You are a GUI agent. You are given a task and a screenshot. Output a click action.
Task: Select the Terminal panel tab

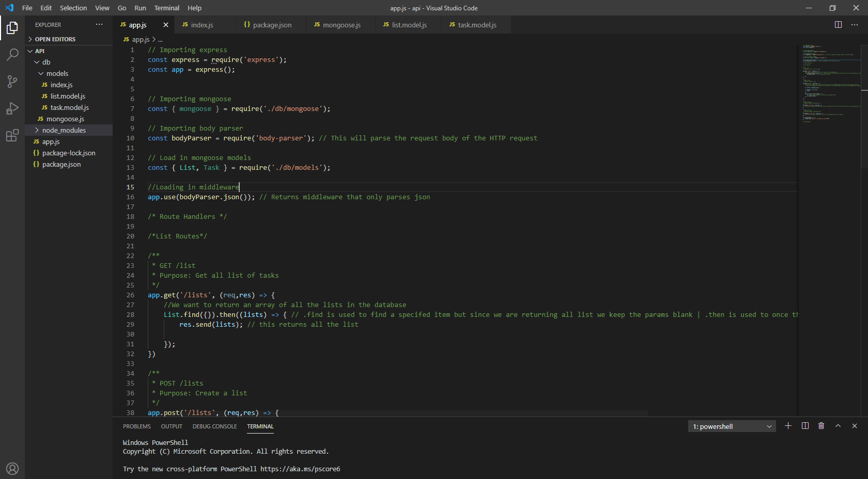(x=260, y=426)
